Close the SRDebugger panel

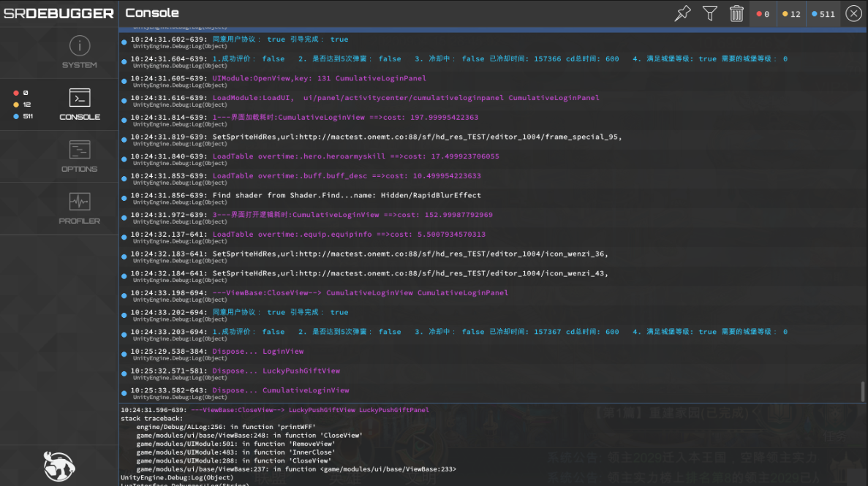(x=853, y=13)
